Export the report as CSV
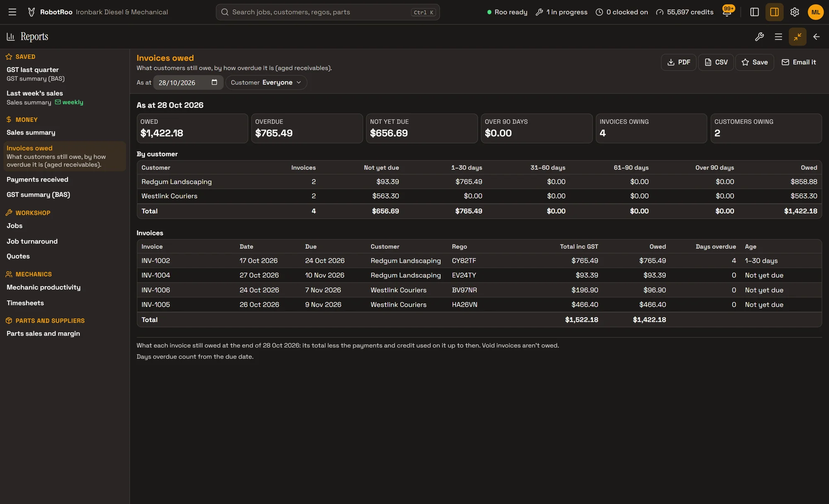This screenshot has height=504, width=829. click(x=716, y=62)
